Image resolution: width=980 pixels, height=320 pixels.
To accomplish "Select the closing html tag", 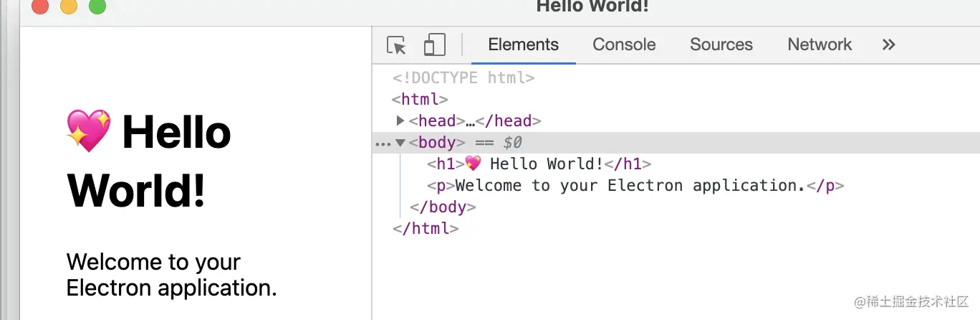I will point(426,228).
